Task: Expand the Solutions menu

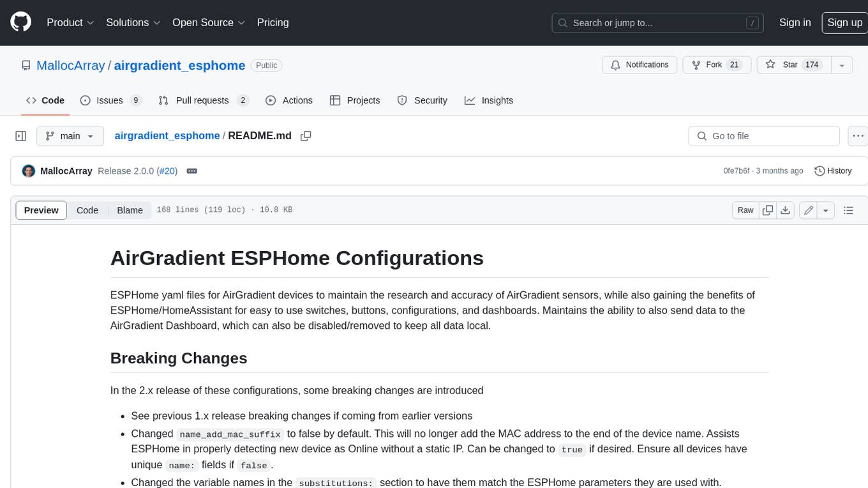Action: click(x=133, y=22)
